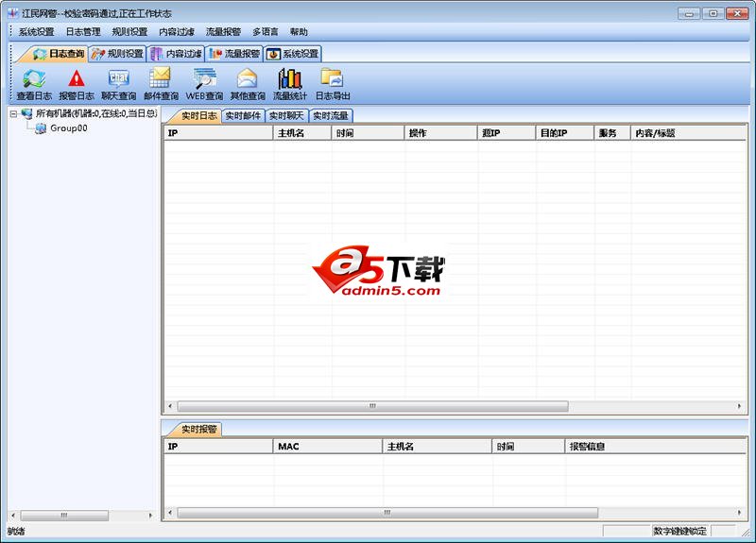
Task: Sort log table by 操作 column header
Action: (440, 133)
